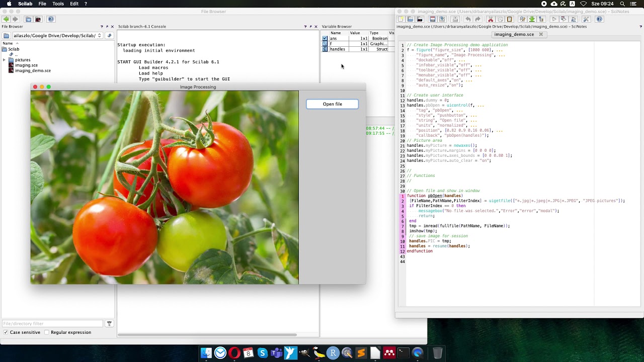Click the filter funnel icon in File Browser
Image resolution: width=644 pixels, height=362 pixels.
(x=109, y=324)
